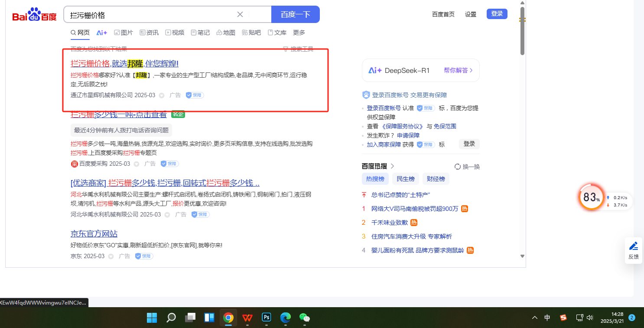Click the WPS Office taskbar icon
The image size is (644, 328).
point(247,318)
